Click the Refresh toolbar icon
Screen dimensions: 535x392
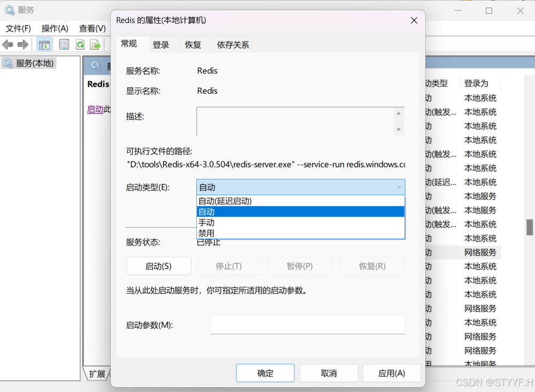(80, 45)
